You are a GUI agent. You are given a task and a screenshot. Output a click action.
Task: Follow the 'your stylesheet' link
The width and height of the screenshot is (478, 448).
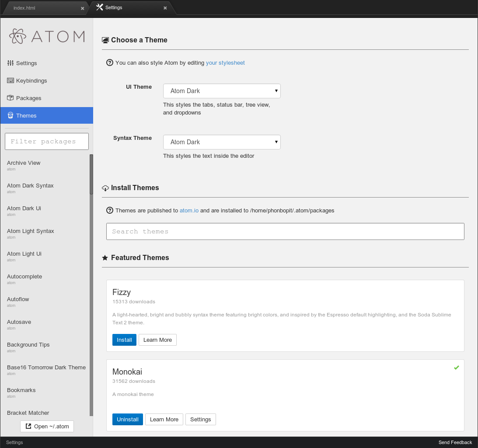coord(225,63)
